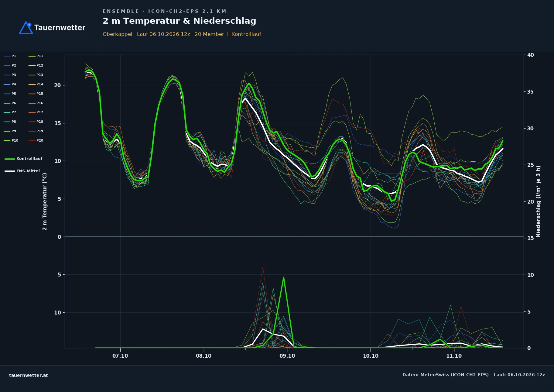Image resolution: width=554 pixels, height=392 pixels.
Task: Click the P12 legend label
Action: [40, 65]
